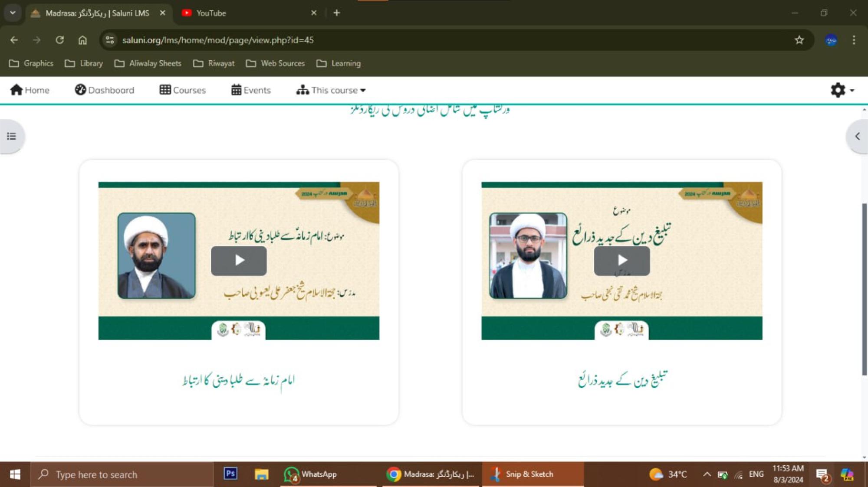Open the Events calendar link
868x487 pixels.
point(251,90)
